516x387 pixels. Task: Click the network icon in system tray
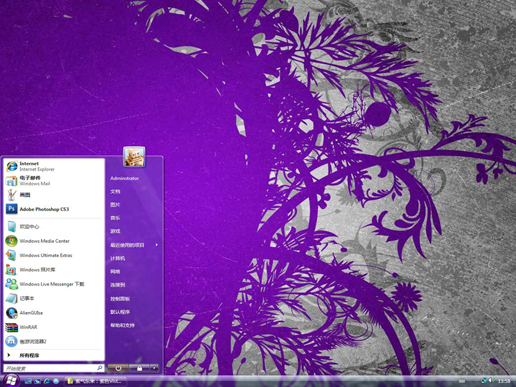(484, 380)
